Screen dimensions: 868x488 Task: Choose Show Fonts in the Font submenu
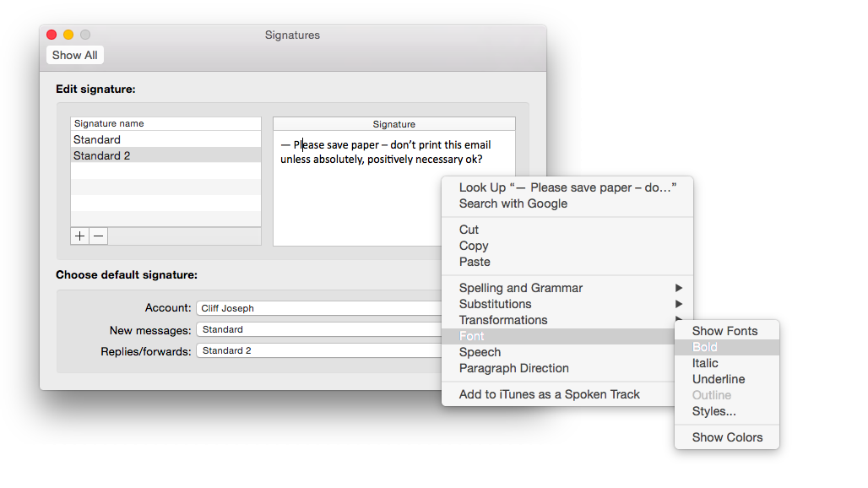click(x=727, y=331)
